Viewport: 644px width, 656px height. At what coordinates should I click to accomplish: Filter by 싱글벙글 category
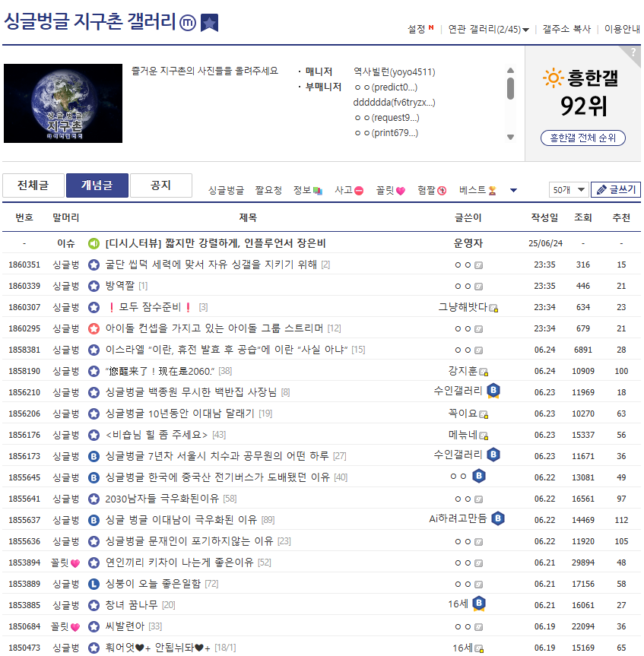(226, 190)
